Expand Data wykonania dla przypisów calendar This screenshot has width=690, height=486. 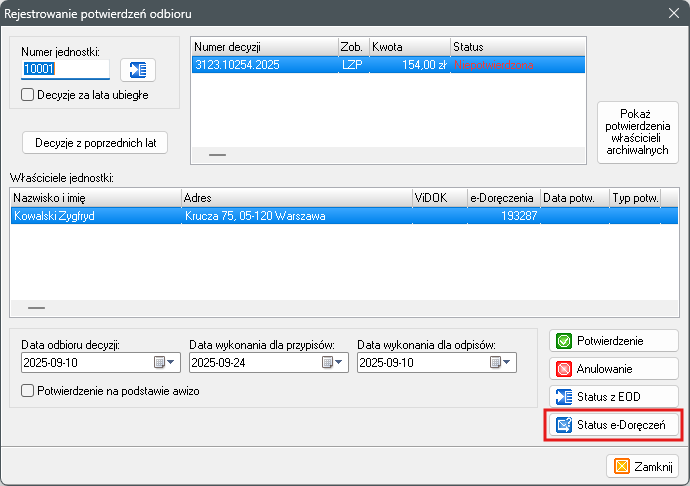[333, 362]
